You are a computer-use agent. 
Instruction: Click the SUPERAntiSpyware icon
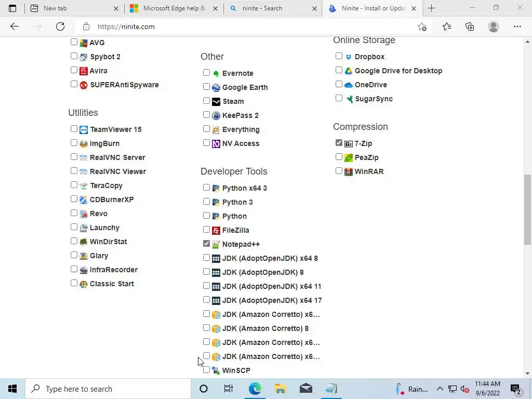pos(84,85)
